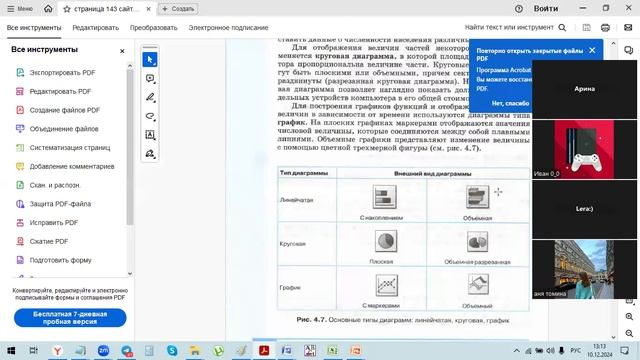Select Арина participant video tile
The width and height of the screenshot is (640, 360).
[584, 89]
